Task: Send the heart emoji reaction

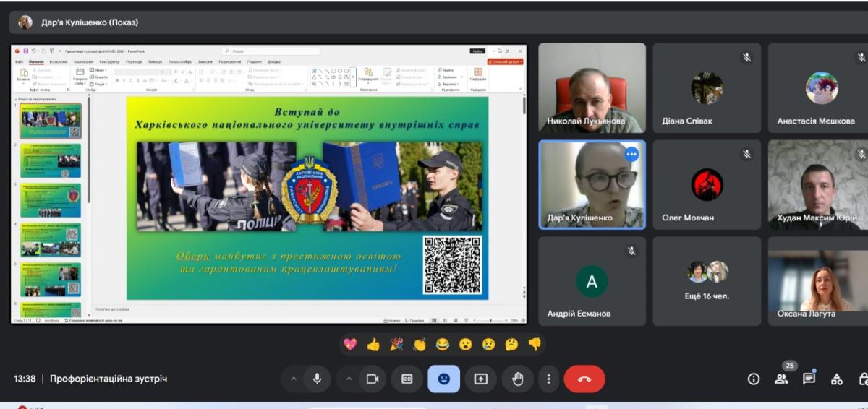Action: pyautogui.click(x=350, y=345)
